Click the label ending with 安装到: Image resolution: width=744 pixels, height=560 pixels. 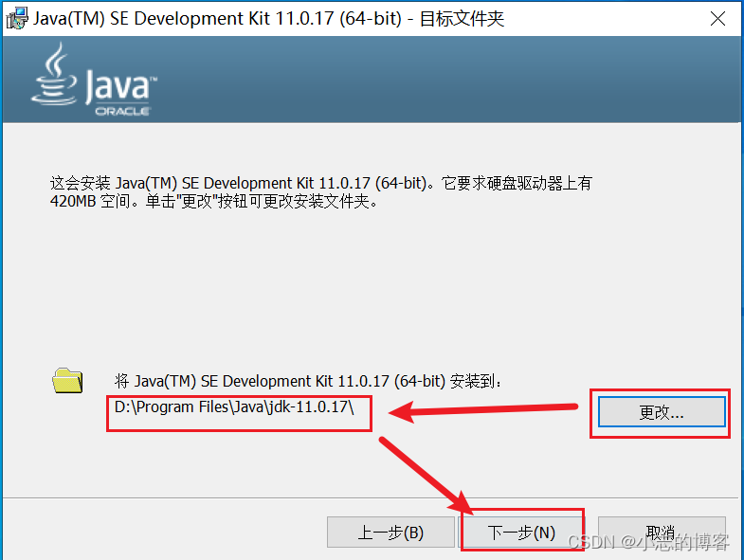[x=307, y=381]
